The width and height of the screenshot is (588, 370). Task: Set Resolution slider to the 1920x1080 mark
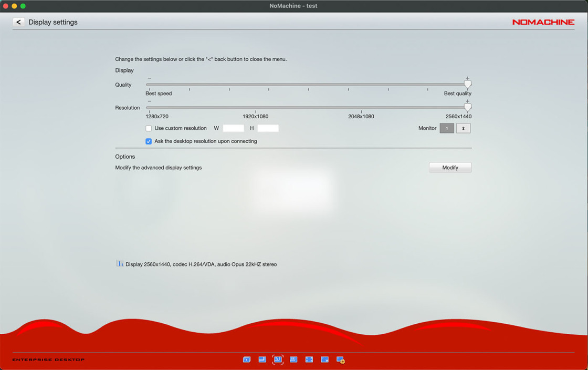click(x=256, y=108)
